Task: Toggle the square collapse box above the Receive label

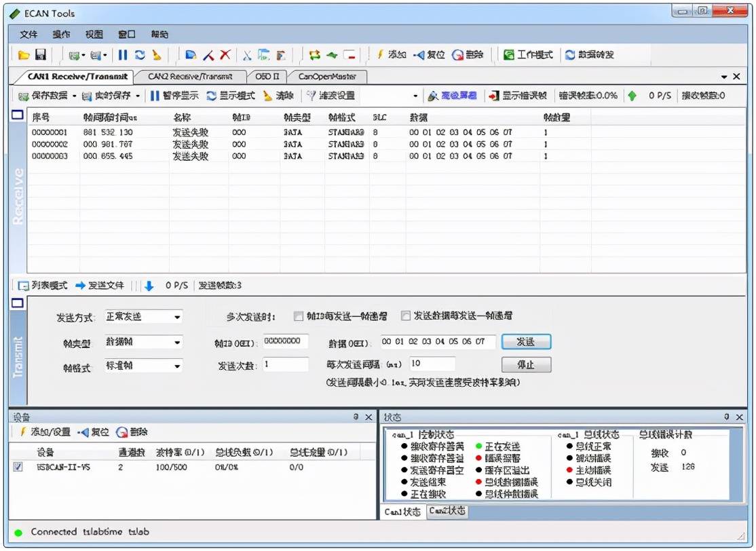Action: (x=18, y=115)
